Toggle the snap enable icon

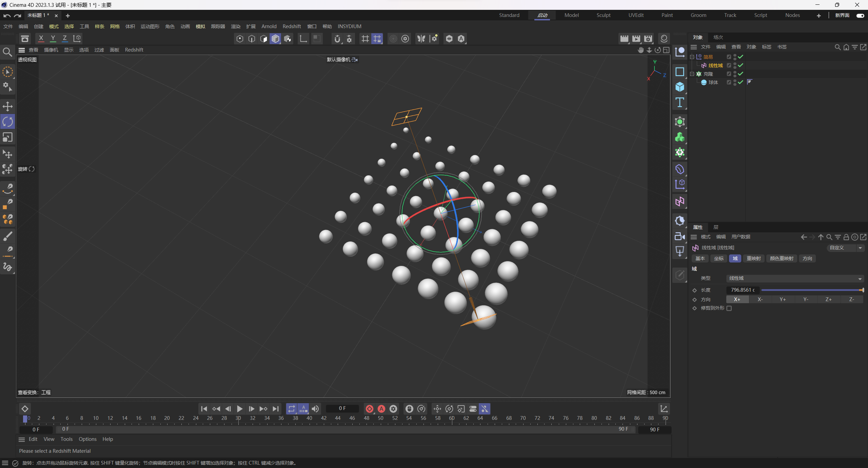point(337,39)
